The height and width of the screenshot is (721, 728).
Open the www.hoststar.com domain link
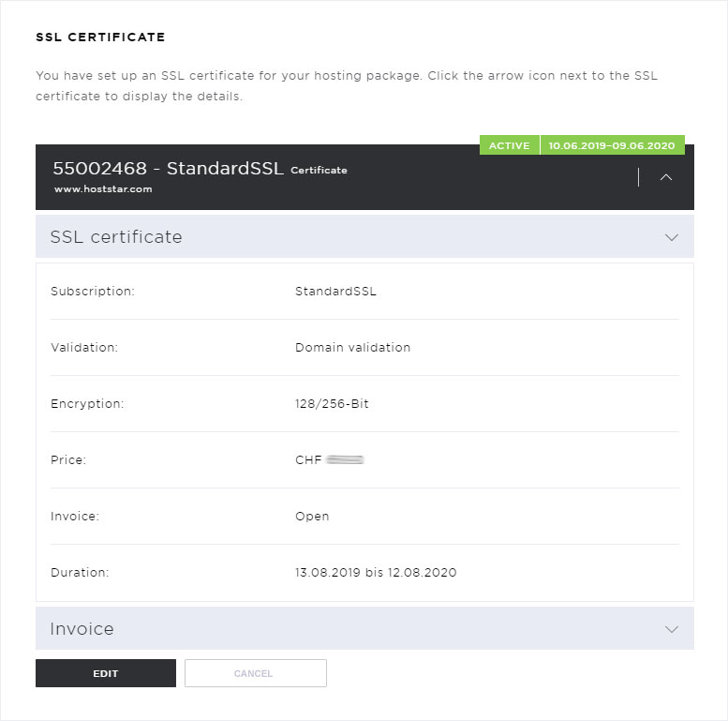click(x=103, y=189)
